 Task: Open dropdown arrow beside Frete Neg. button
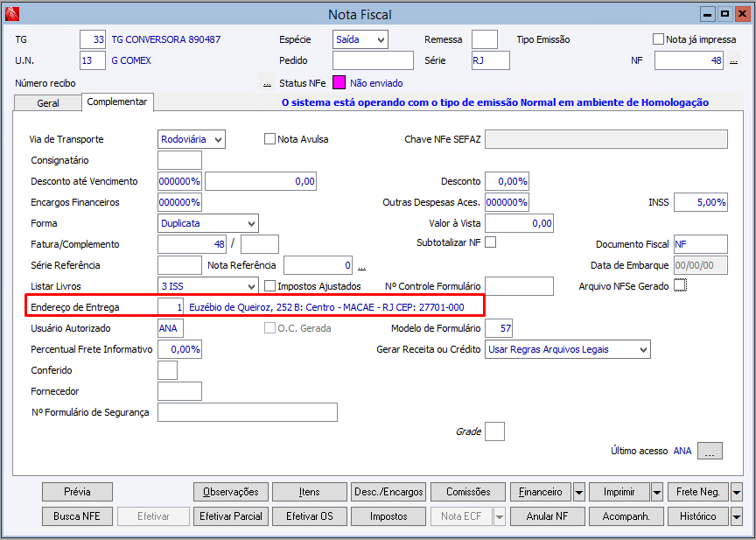[x=737, y=492]
